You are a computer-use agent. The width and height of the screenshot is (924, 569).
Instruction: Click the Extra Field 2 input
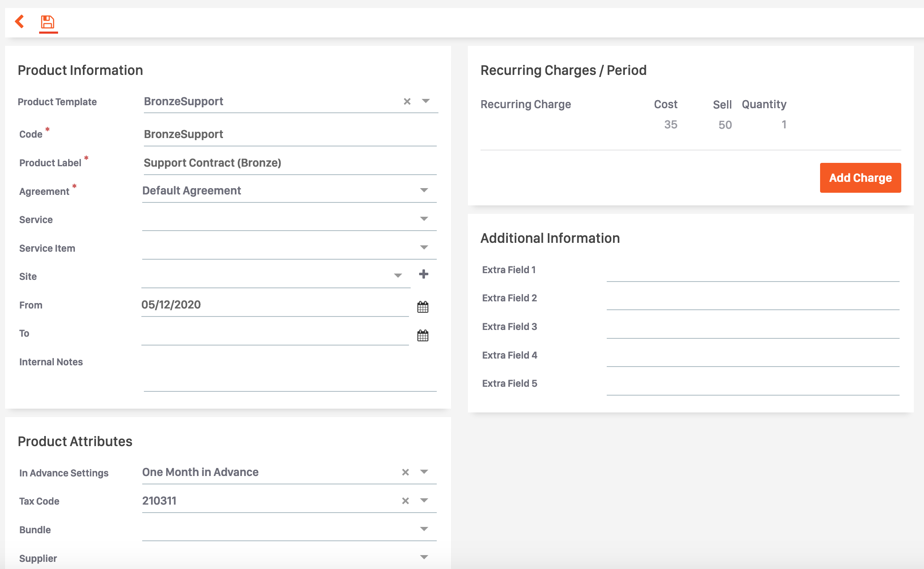tap(753, 299)
